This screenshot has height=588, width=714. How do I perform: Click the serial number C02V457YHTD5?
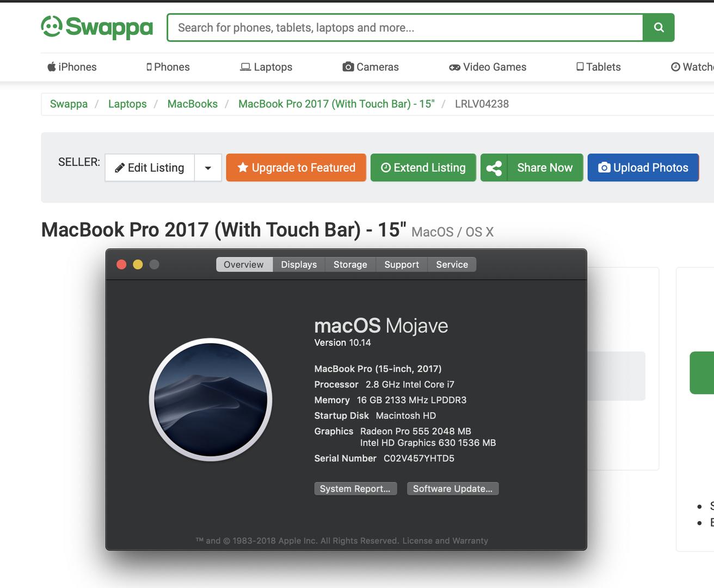pyautogui.click(x=419, y=458)
